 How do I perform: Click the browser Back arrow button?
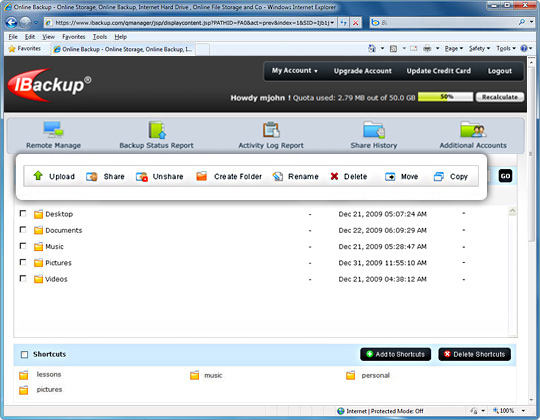11,23
